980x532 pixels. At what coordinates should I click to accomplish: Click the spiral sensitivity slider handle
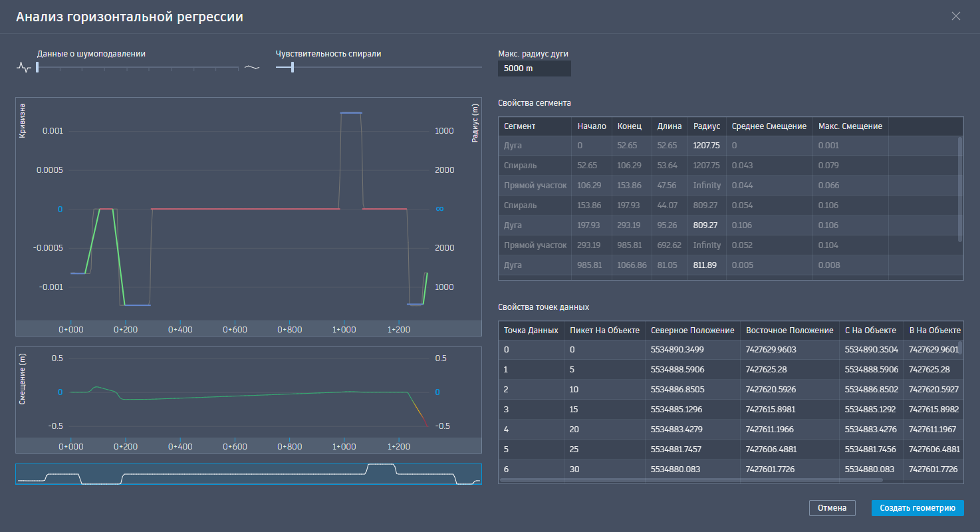tap(292, 66)
